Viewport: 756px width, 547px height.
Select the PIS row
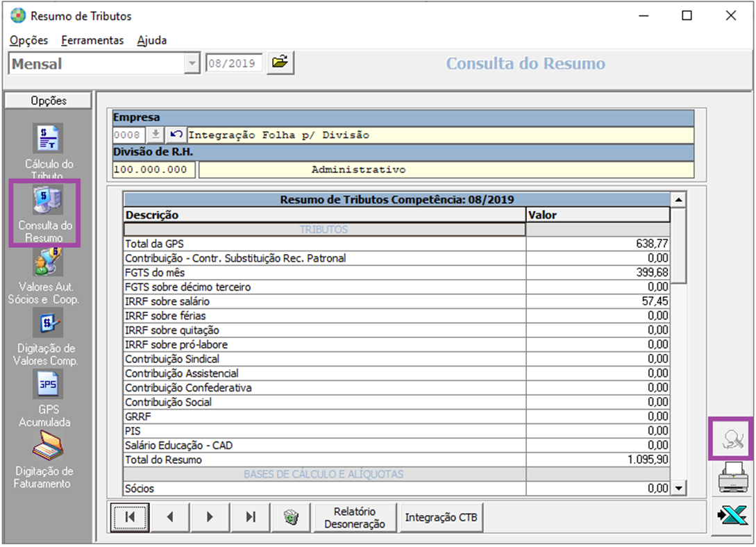(397, 431)
